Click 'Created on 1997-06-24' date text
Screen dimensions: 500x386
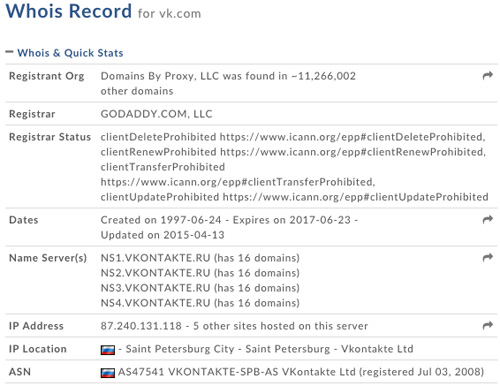click(x=161, y=220)
